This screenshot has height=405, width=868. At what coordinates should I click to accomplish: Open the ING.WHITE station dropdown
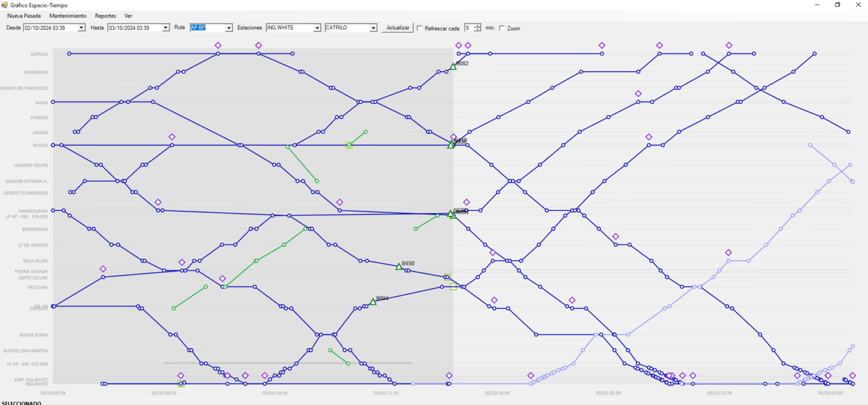click(317, 28)
